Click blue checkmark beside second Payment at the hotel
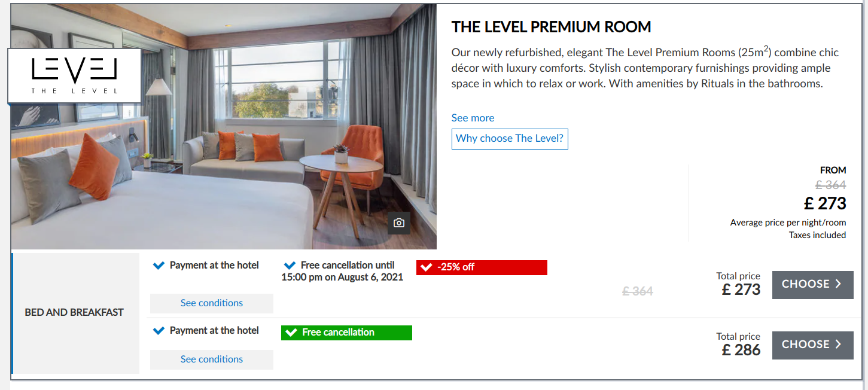 (159, 331)
